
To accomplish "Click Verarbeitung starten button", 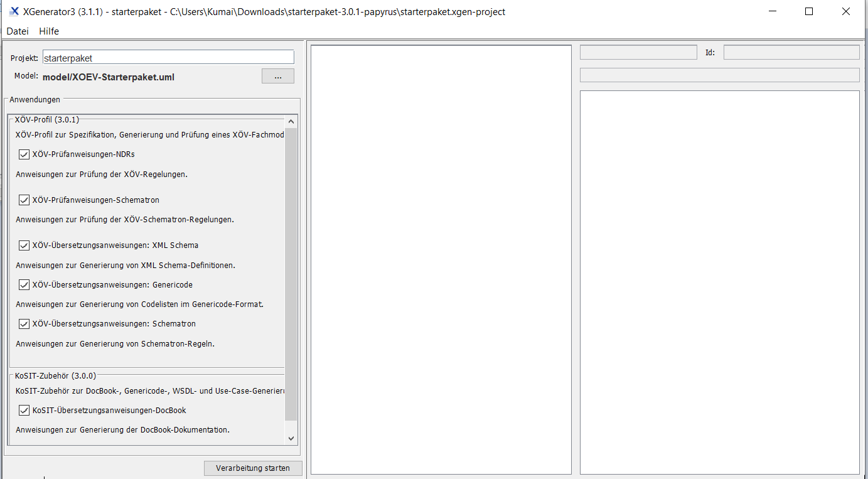I will tap(253, 468).
